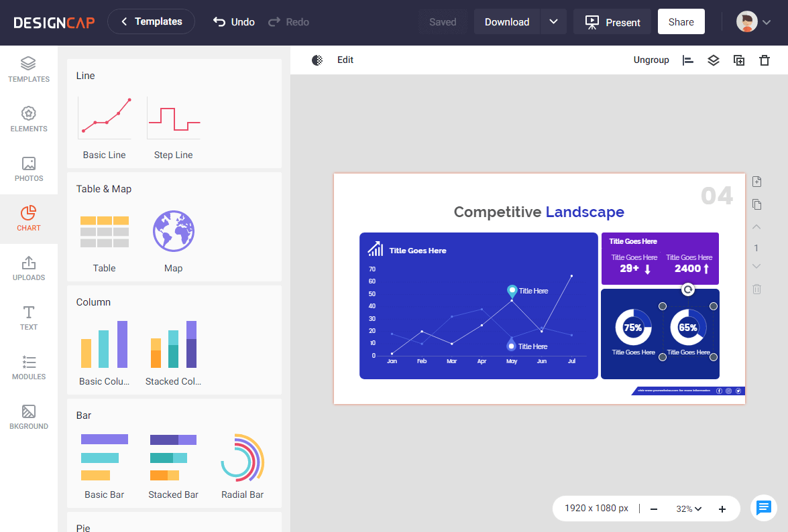Switch to the BKGROUND sidebar tab
This screenshot has height=532, width=788.
(28, 416)
